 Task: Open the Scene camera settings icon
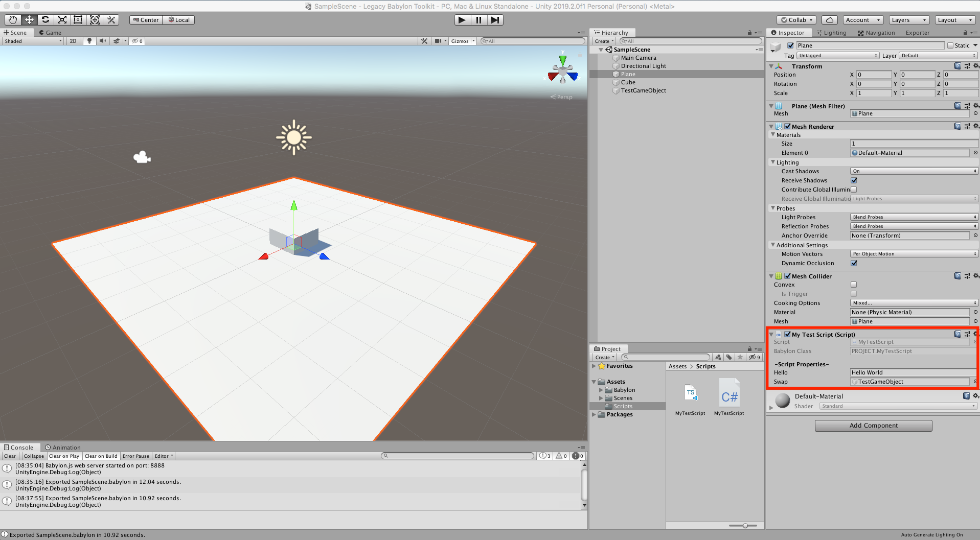point(438,41)
